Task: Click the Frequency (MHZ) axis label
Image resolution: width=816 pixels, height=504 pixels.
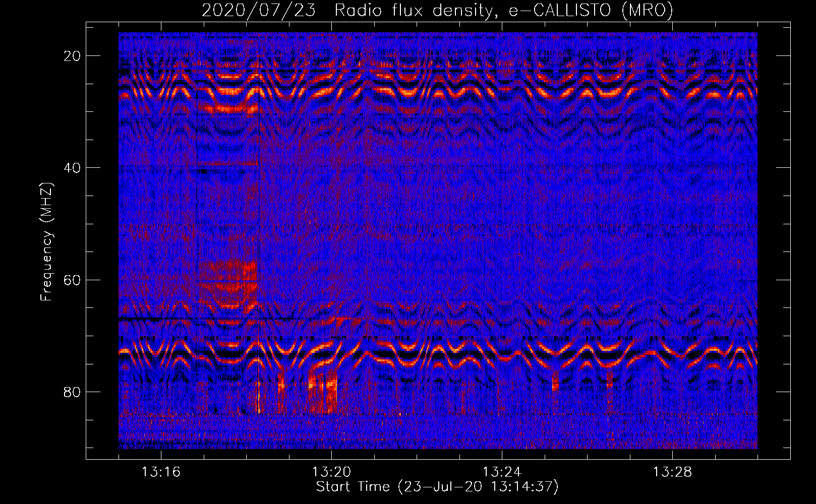Action: 46,242
